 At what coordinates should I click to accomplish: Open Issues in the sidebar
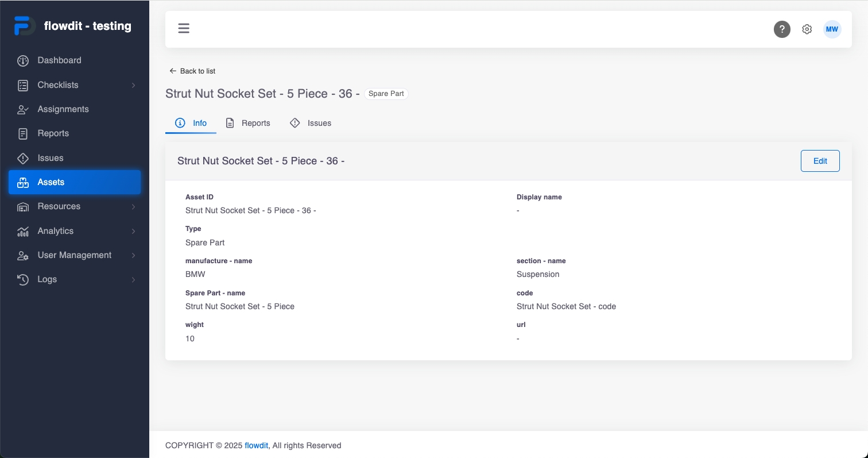50,158
